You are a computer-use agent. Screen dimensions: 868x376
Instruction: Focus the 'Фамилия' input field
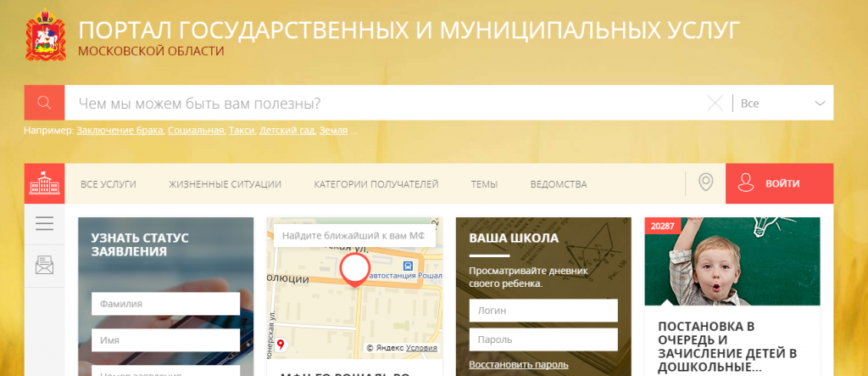[165, 304]
